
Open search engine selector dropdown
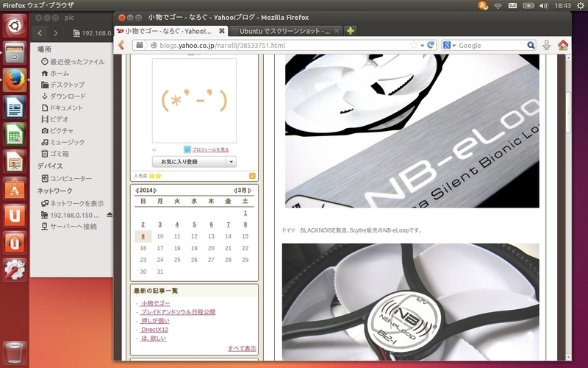pos(448,45)
